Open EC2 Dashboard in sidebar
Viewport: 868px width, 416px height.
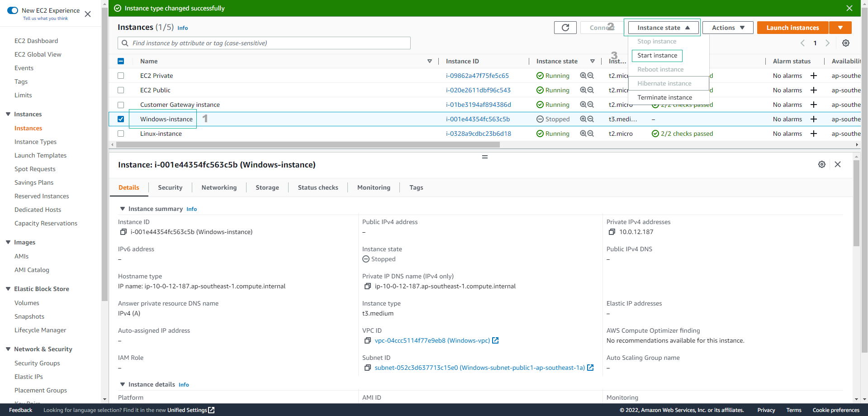(36, 41)
